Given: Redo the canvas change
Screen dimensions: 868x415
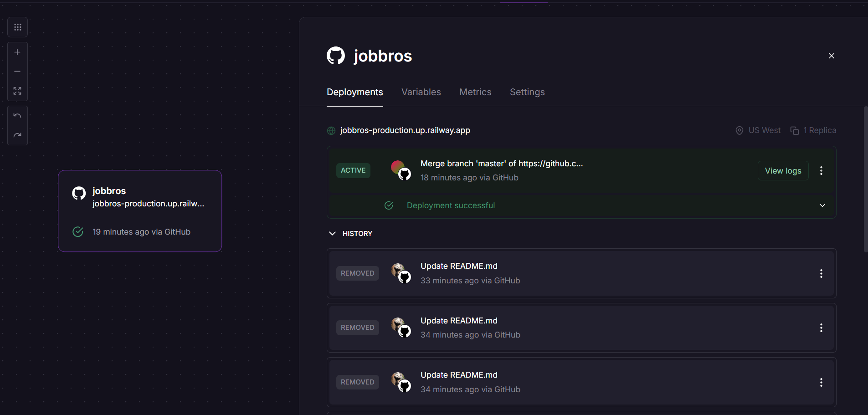Looking at the screenshot, I should pyautogui.click(x=17, y=135).
